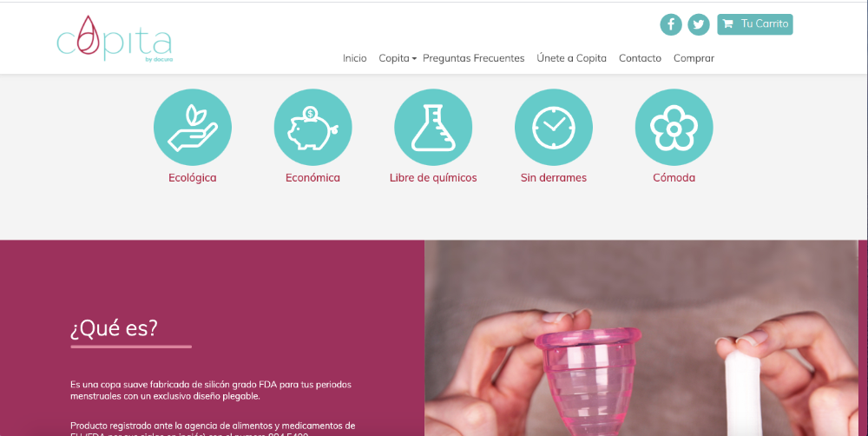Screen dimensions: 868x436
Task: Select the Ecológica hand-with-plant icon
Action: click(x=193, y=128)
